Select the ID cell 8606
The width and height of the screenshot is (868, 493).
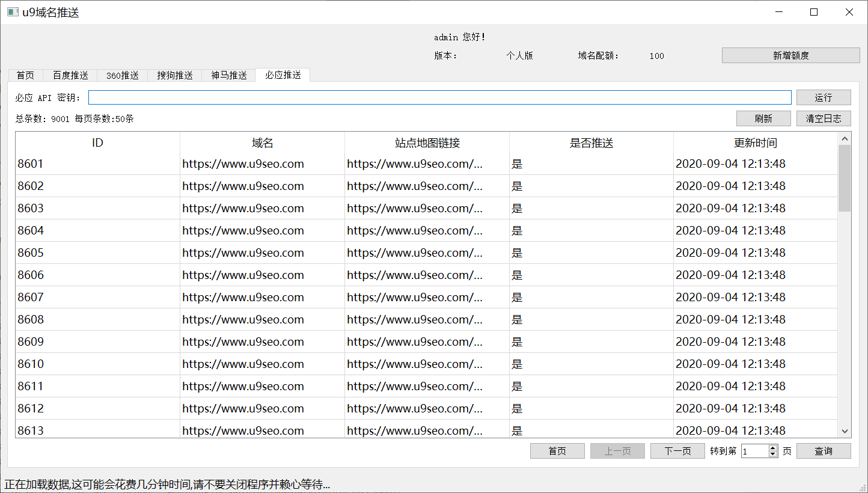[97, 275]
